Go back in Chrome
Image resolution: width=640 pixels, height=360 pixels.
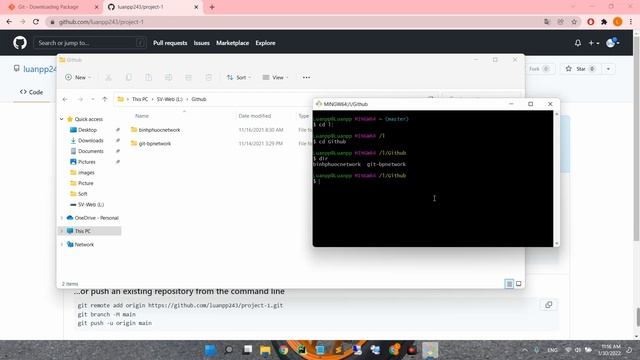(9, 22)
